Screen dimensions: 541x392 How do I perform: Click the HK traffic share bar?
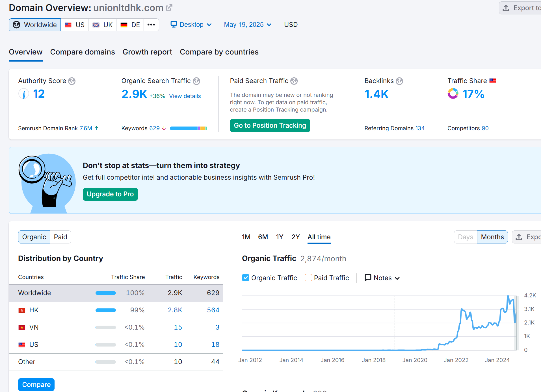pos(106,310)
